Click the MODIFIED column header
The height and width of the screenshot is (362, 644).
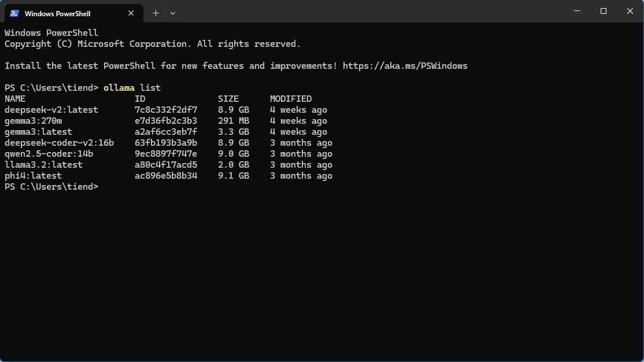click(291, 99)
